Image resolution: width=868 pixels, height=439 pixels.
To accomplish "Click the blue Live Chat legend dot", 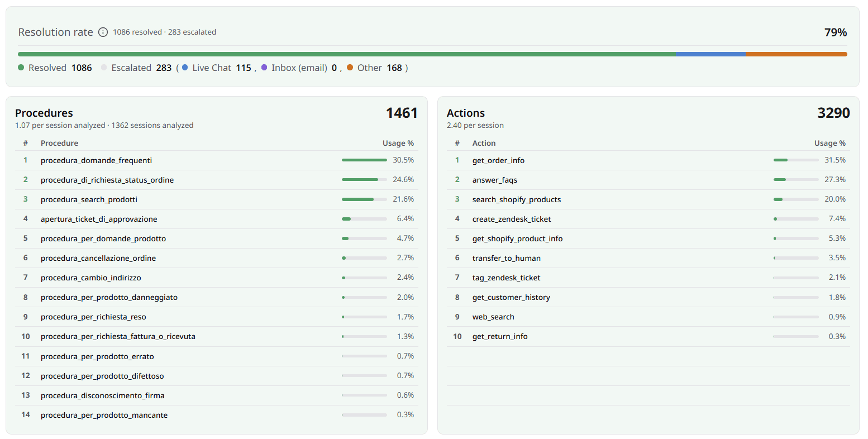I will pyautogui.click(x=185, y=68).
